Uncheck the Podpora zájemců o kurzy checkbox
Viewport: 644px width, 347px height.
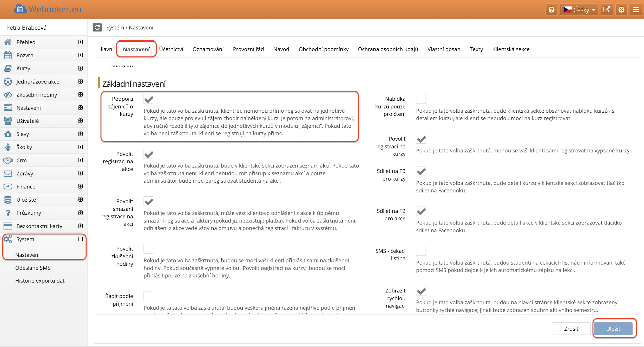(x=148, y=99)
